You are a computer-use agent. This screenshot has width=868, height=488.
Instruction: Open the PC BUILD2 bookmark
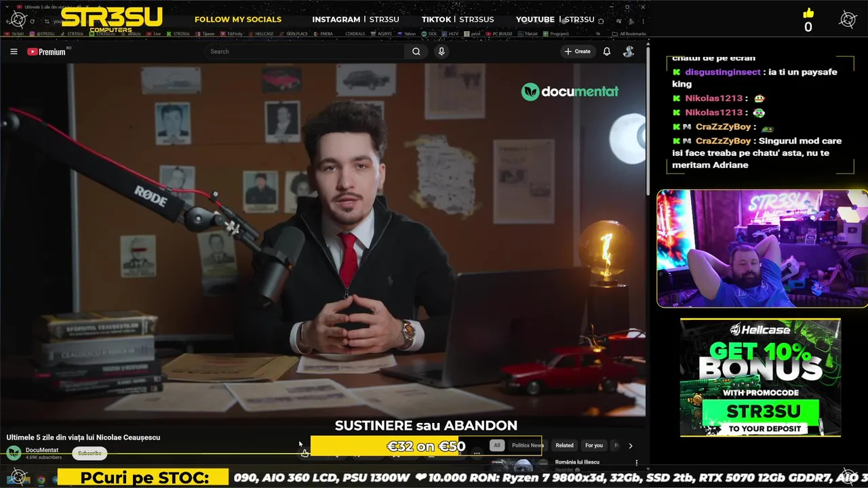[499, 33]
